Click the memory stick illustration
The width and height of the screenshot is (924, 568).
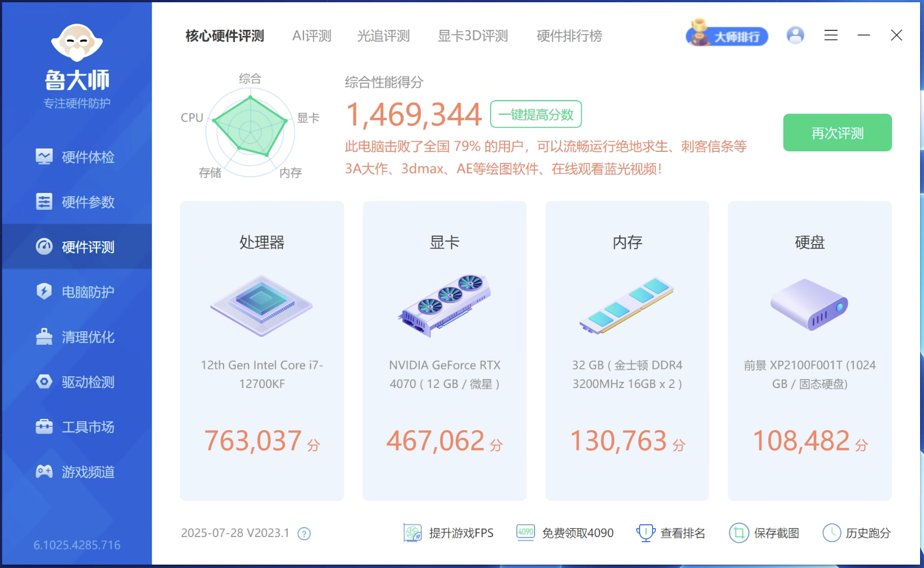tap(627, 305)
